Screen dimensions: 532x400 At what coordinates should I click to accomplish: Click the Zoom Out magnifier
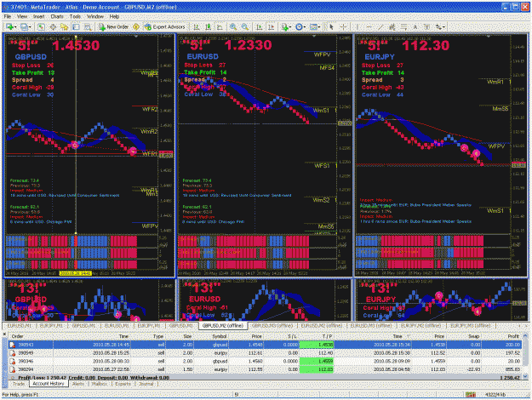tap(244, 26)
